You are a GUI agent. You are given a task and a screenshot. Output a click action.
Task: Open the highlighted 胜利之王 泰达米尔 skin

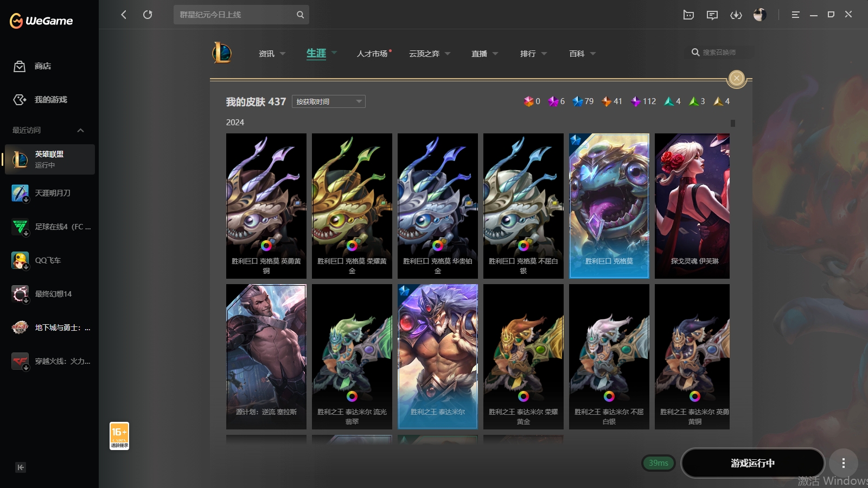(x=438, y=357)
